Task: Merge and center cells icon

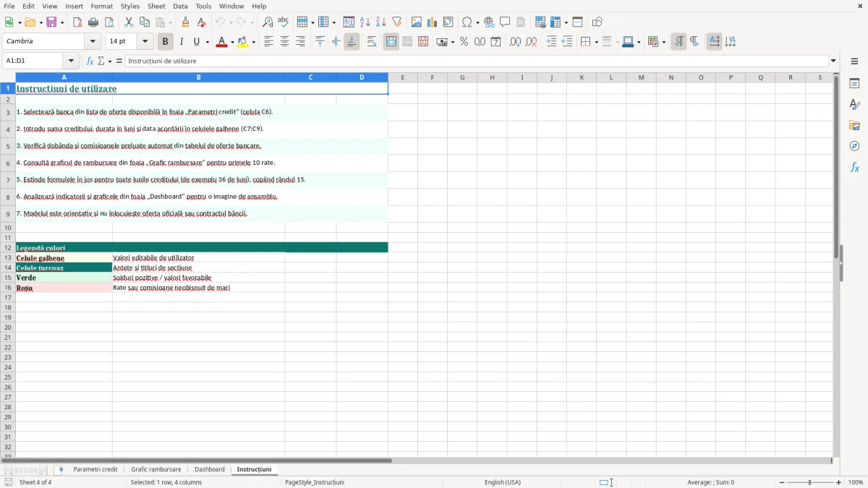Action: pos(391,42)
